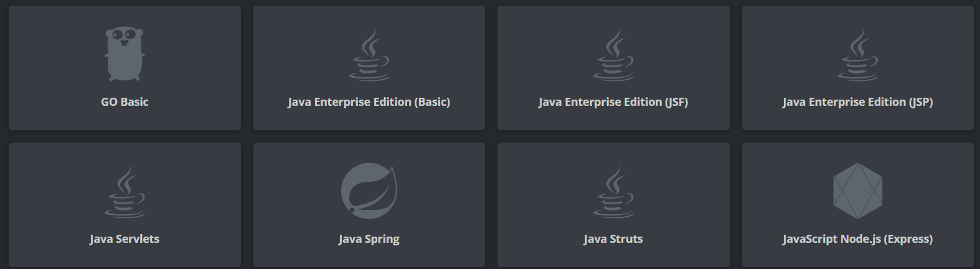Choose the "Java Enterprise Edition (JSF)" text label
Screen dimensions: 980x269
(613, 102)
